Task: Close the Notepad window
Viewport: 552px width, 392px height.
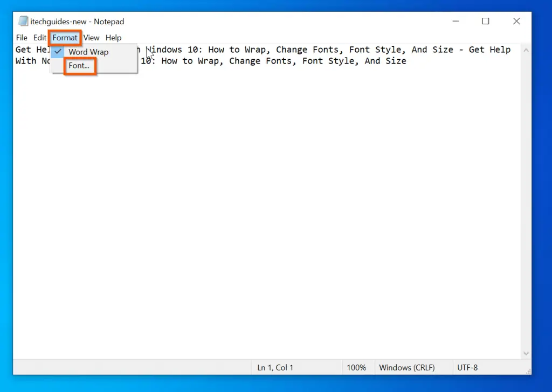Action: pyautogui.click(x=516, y=21)
